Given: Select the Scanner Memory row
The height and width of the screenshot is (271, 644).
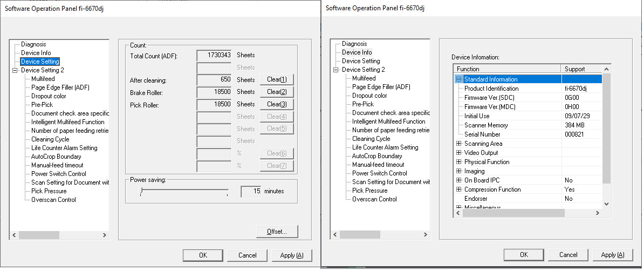Looking at the screenshot, I should (528, 125).
